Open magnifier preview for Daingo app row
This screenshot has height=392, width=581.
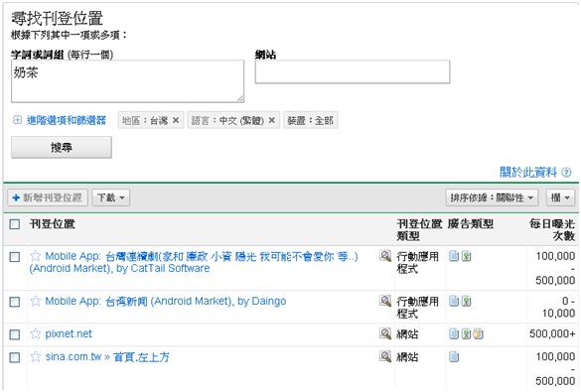pos(385,301)
